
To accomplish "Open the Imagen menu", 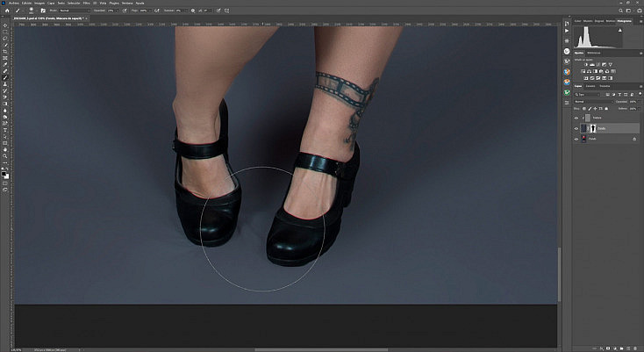I will coord(39,4).
